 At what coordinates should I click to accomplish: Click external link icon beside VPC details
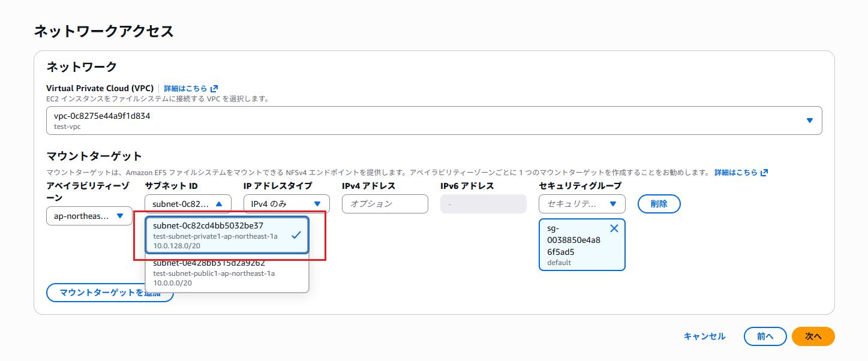click(214, 88)
